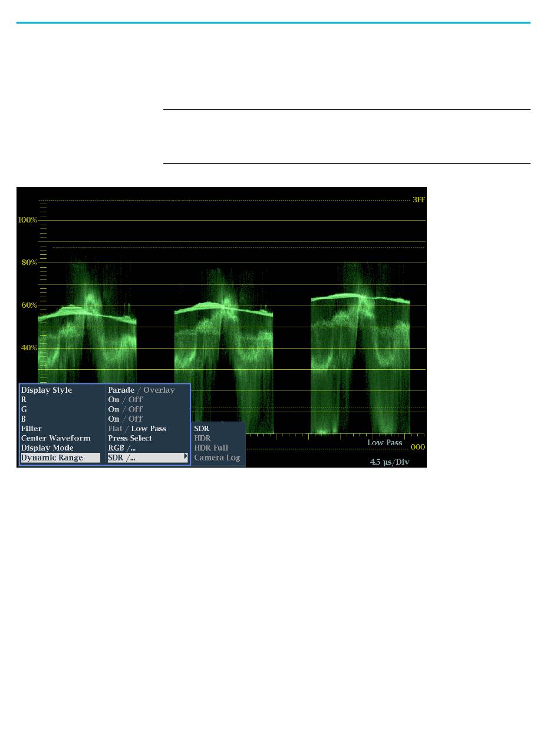The image size is (560, 743).
Task: Toggle the B channel On / Off
Action: tap(125, 419)
